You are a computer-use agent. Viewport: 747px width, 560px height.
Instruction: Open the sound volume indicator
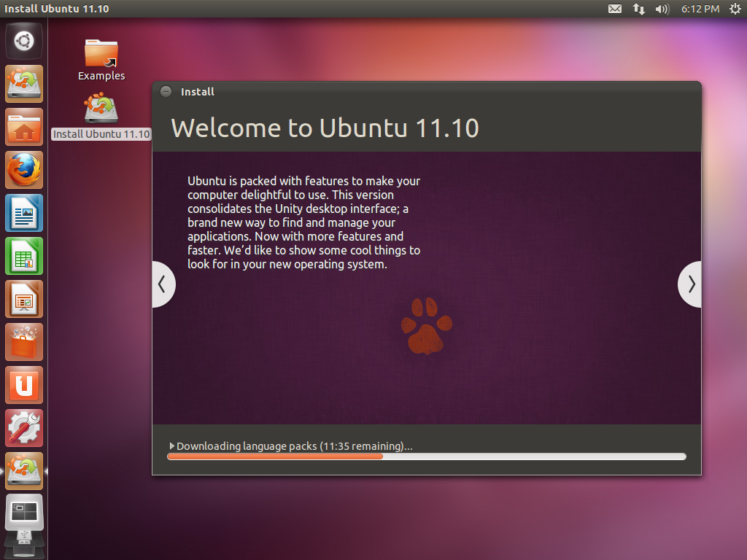661,9
